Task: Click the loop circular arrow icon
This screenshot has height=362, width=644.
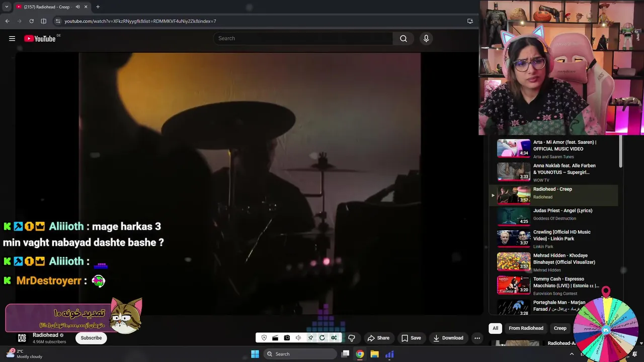Action: (322, 338)
